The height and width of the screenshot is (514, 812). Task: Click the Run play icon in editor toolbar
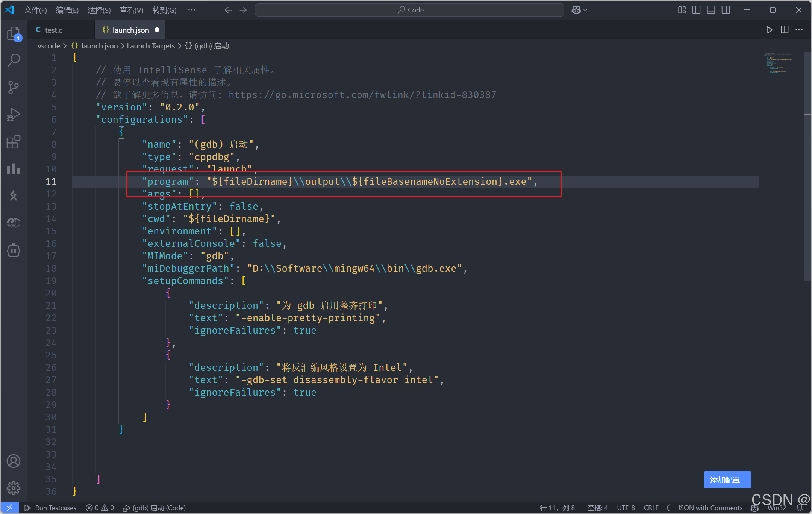(769, 30)
